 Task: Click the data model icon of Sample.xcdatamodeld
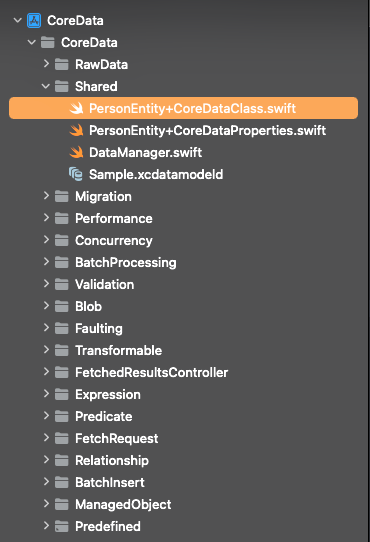point(76,174)
